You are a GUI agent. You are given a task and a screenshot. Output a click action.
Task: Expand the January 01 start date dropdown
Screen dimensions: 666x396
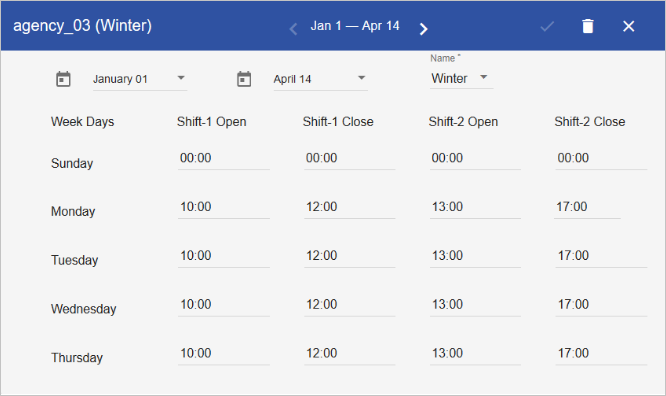tap(140, 79)
